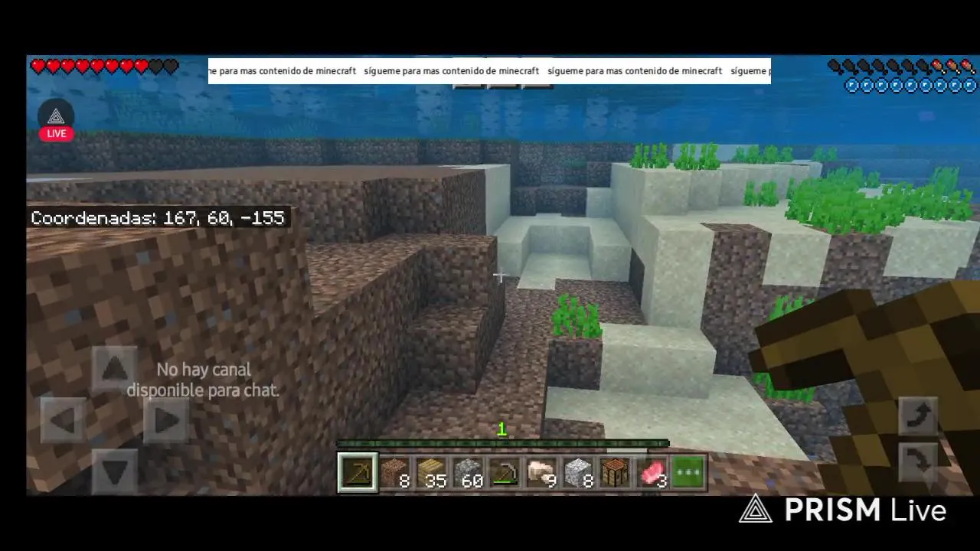Viewport: 980px width, 551px height.
Task: Open the PRISM LIVE status icon
Action: click(56, 121)
